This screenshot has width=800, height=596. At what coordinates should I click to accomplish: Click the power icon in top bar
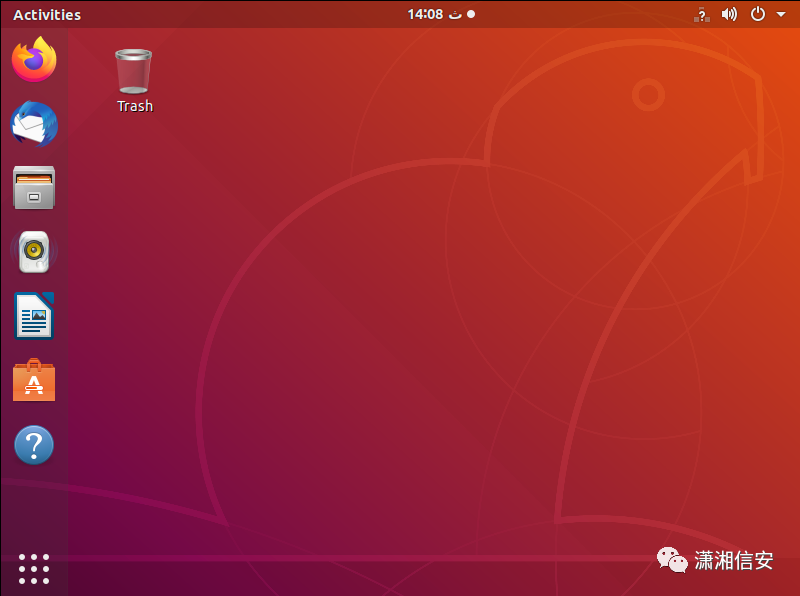(758, 14)
